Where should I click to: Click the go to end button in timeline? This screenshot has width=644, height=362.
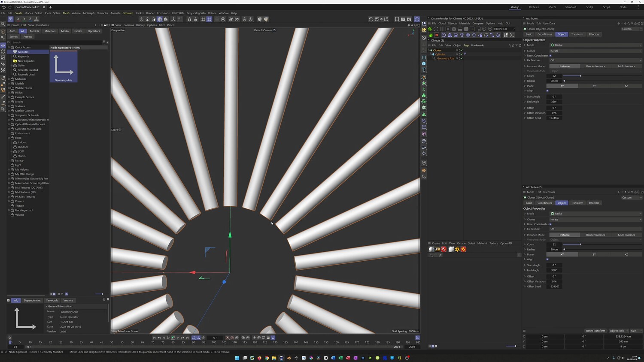tap(187, 338)
